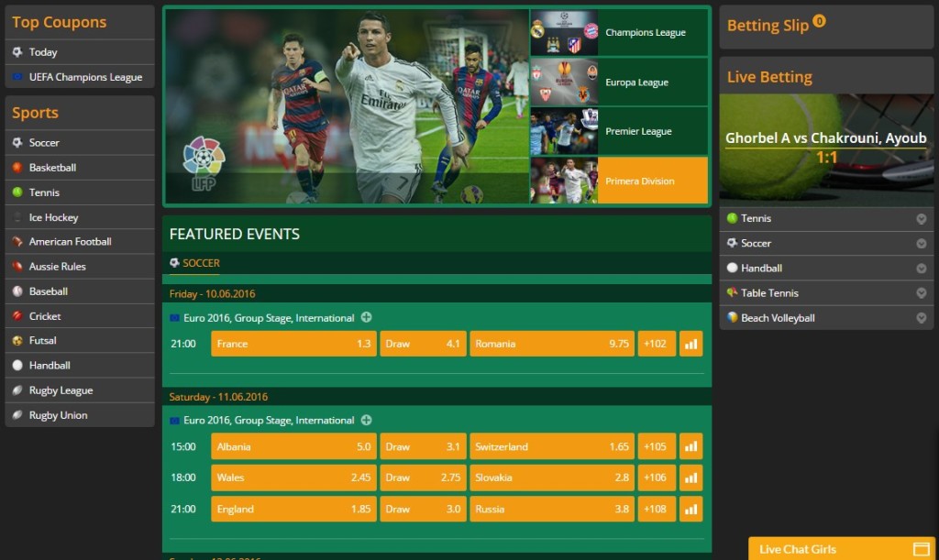The width and height of the screenshot is (939, 560).
Task: Bet on Romania at odds 9.75
Action: click(x=552, y=344)
